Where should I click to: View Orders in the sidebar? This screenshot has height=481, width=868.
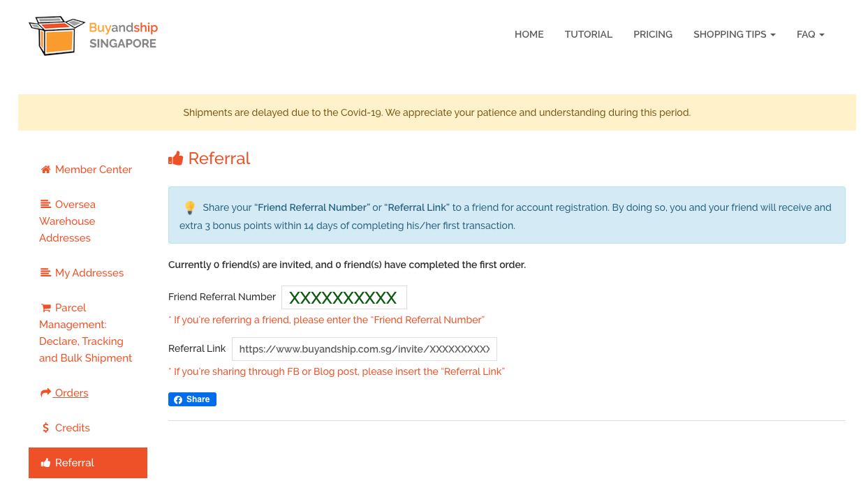coord(88,393)
